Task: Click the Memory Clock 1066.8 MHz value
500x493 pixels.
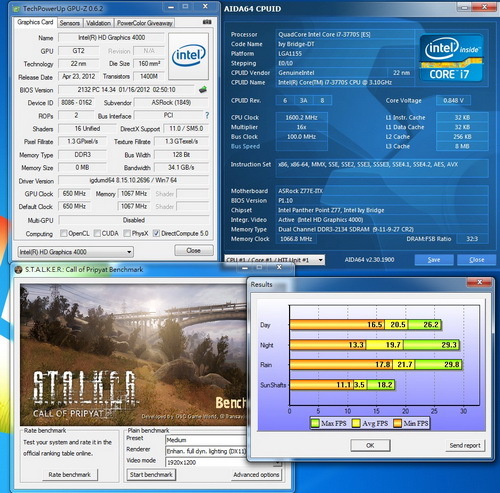Action: pyautogui.click(x=296, y=239)
